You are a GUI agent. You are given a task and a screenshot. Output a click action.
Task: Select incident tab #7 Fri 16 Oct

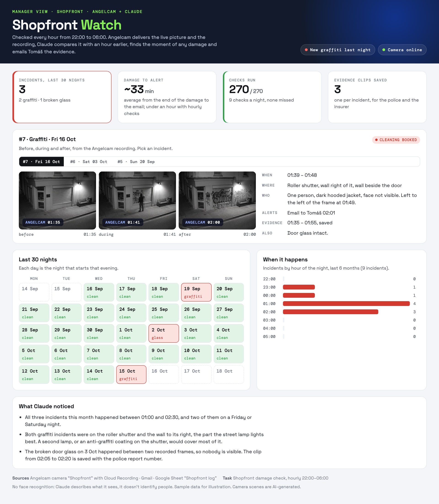pyautogui.click(x=41, y=162)
